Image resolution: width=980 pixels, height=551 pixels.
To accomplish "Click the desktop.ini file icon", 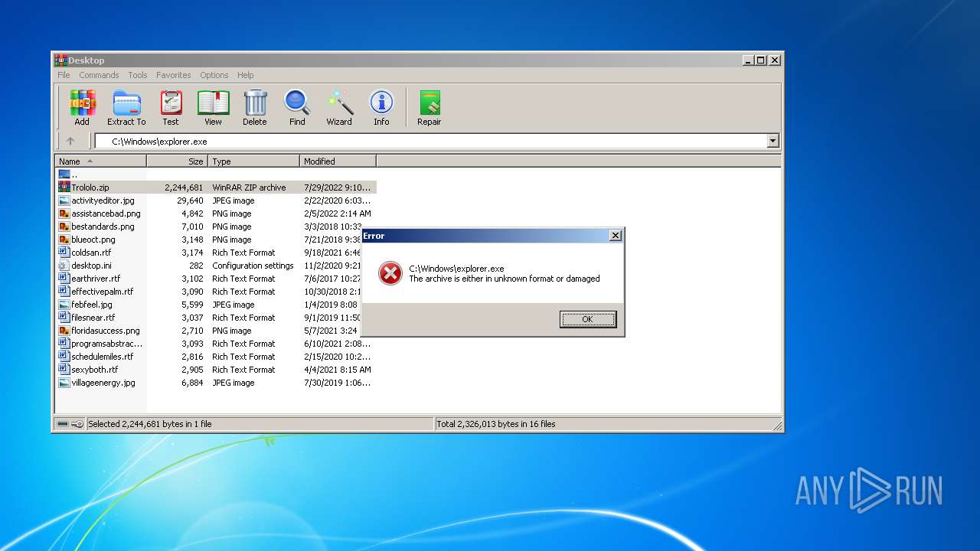I will 64,266.
